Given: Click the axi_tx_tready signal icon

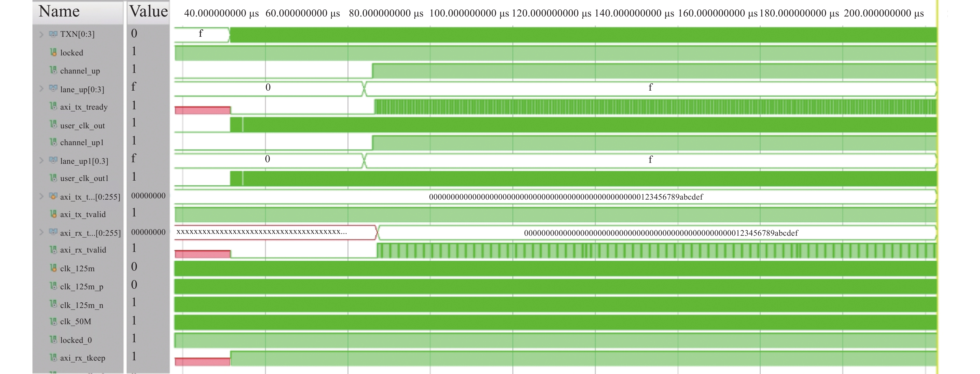Looking at the screenshot, I should (x=53, y=106).
